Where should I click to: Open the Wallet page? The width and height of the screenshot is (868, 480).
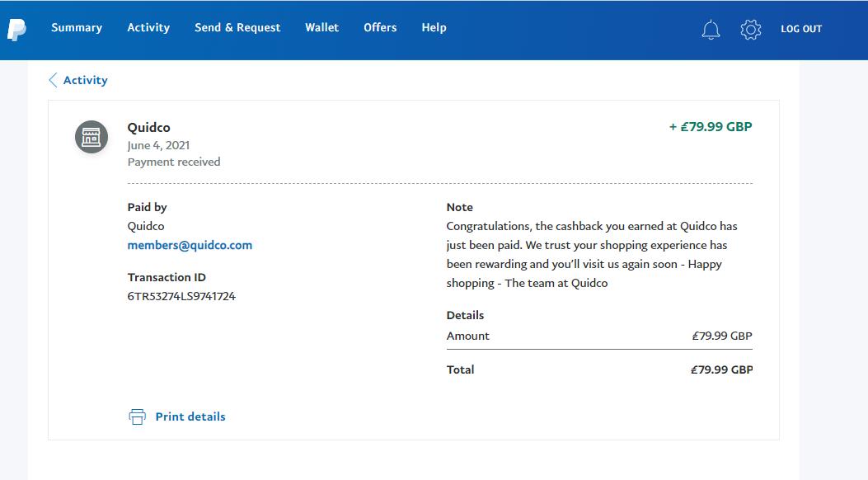[x=321, y=27]
